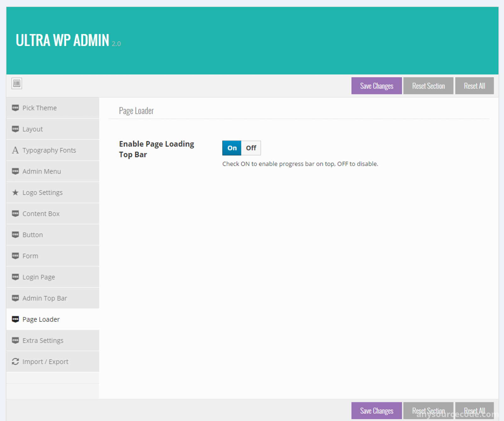The image size is (504, 421).
Task: Click bottom Save Changes button
Action: coord(376,411)
